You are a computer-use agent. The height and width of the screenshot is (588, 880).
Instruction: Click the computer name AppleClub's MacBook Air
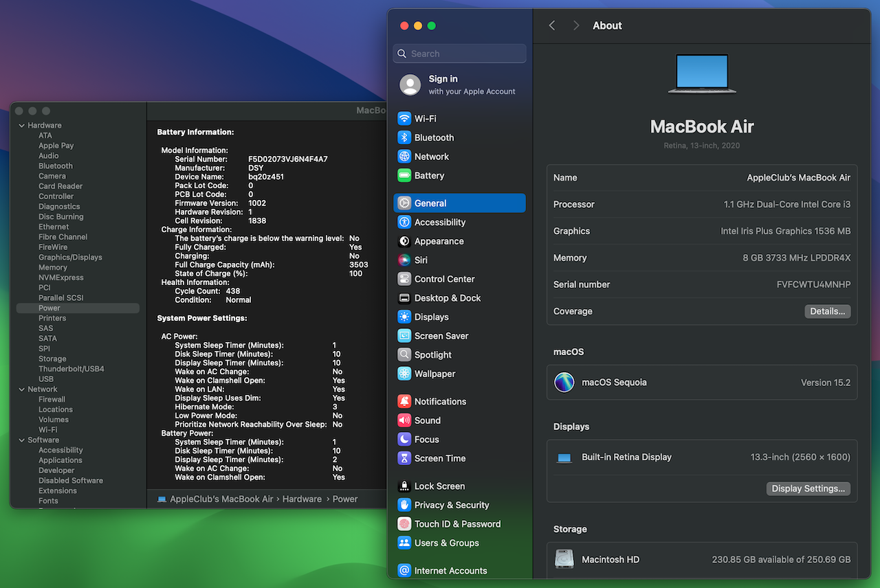(799, 177)
